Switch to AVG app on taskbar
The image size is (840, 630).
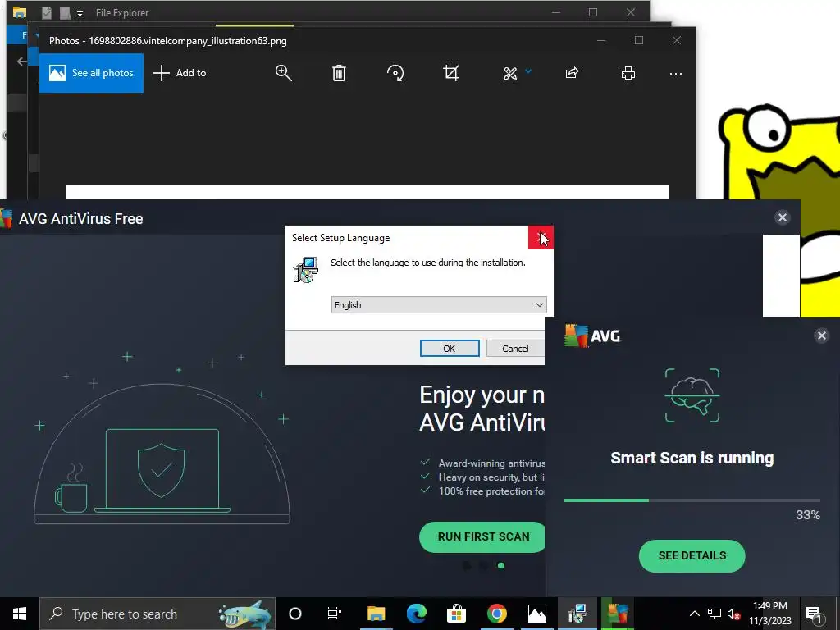pos(617,614)
